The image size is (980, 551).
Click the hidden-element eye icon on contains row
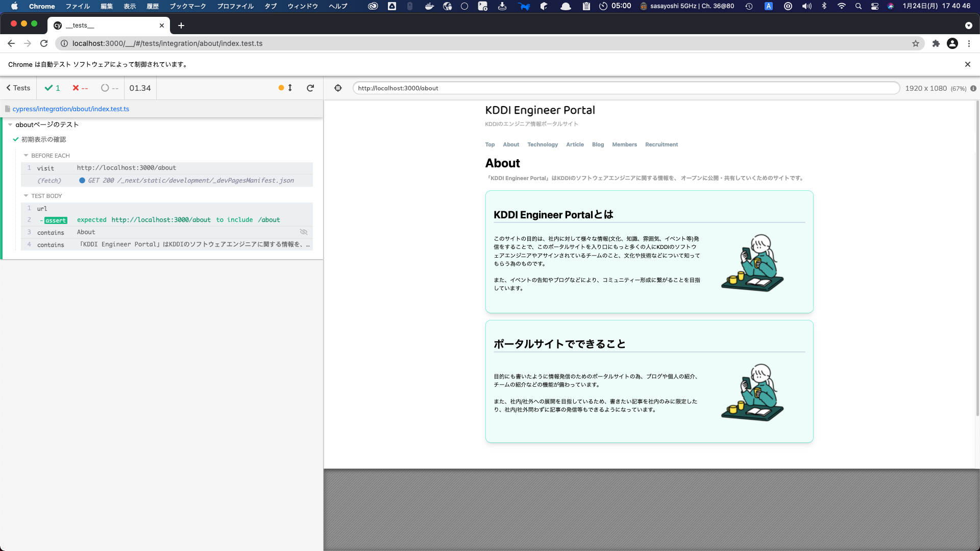(x=304, y=232)
